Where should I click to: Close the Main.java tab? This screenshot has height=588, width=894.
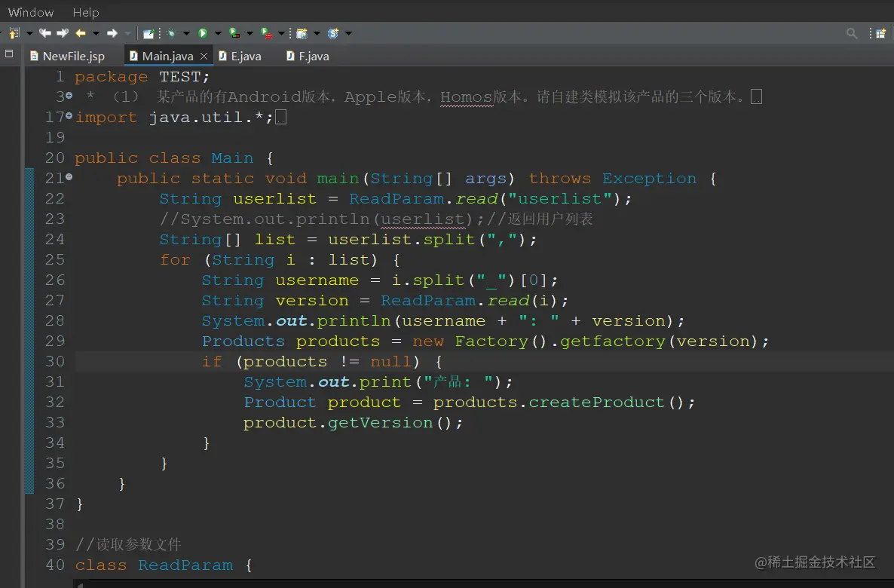[204, 56]
